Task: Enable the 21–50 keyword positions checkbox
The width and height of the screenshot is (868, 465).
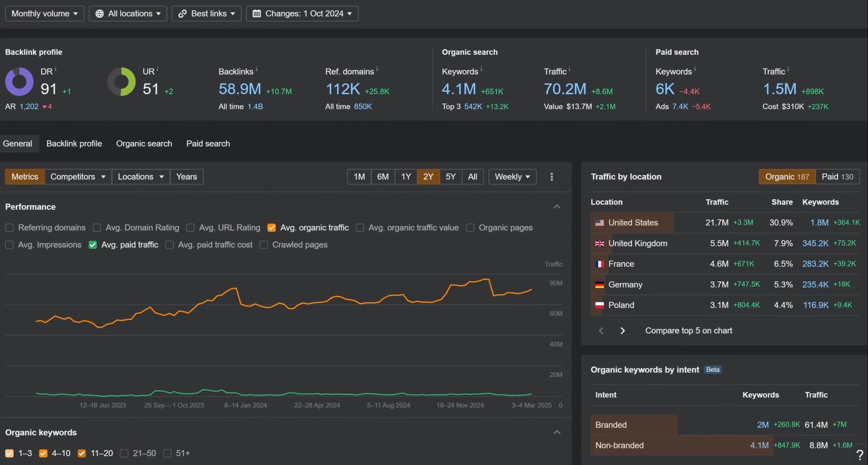Action: 124,453
